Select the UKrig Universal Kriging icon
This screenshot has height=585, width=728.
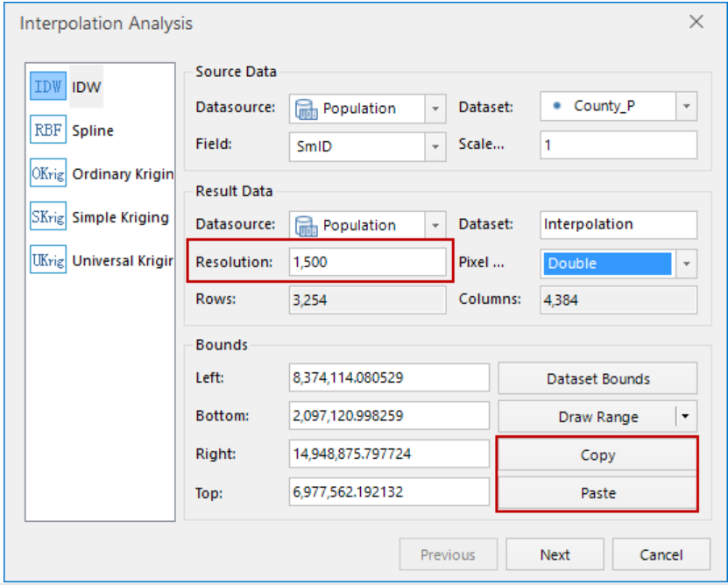click(47, 260)
